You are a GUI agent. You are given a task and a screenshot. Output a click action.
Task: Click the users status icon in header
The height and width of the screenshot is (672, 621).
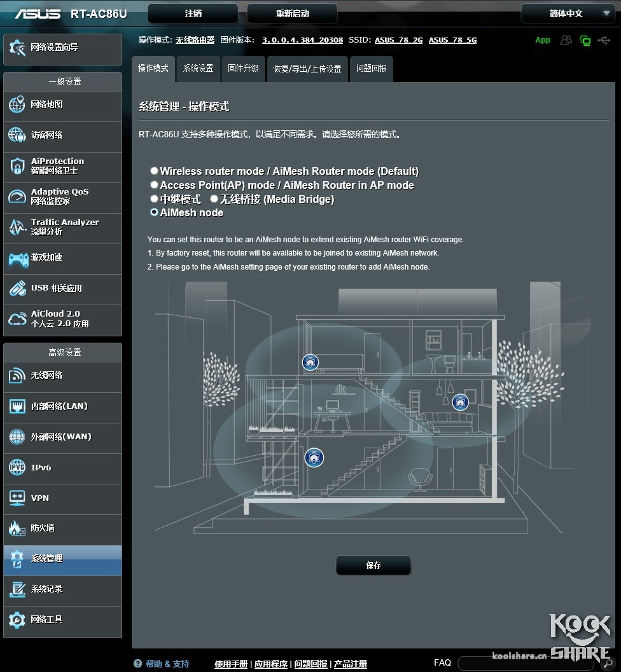click(566, 40)
